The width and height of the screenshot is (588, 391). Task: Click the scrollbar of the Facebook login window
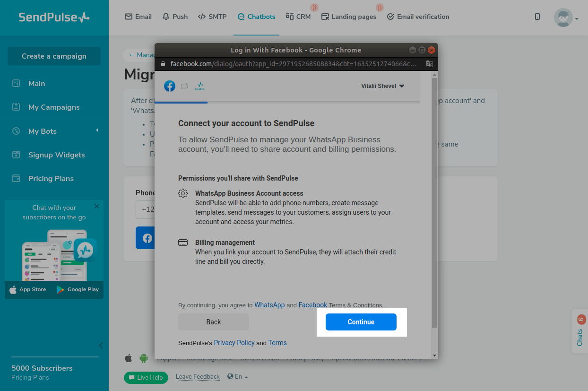point(434,203)
